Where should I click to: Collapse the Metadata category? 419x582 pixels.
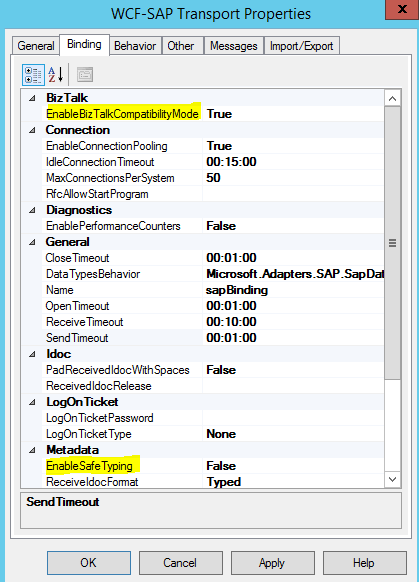pyautogui.click(x=32, y=450)
